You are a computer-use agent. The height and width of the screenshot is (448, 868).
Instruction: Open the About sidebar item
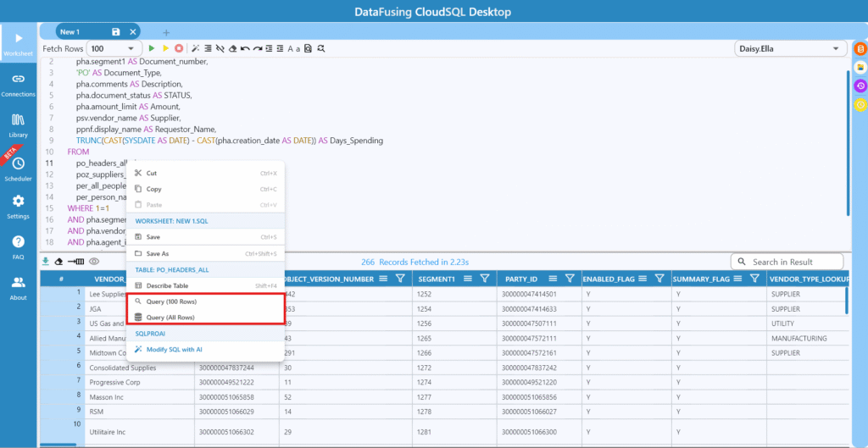(19, 288)
